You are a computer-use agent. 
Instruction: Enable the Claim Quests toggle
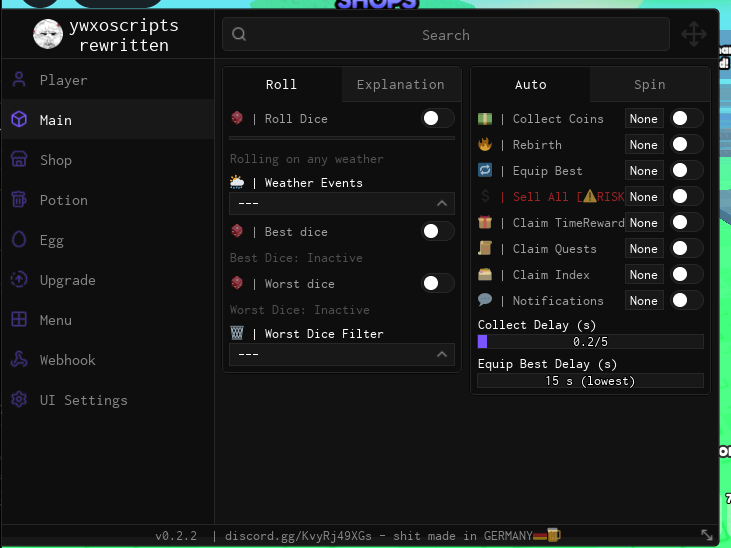coord(687,248)
